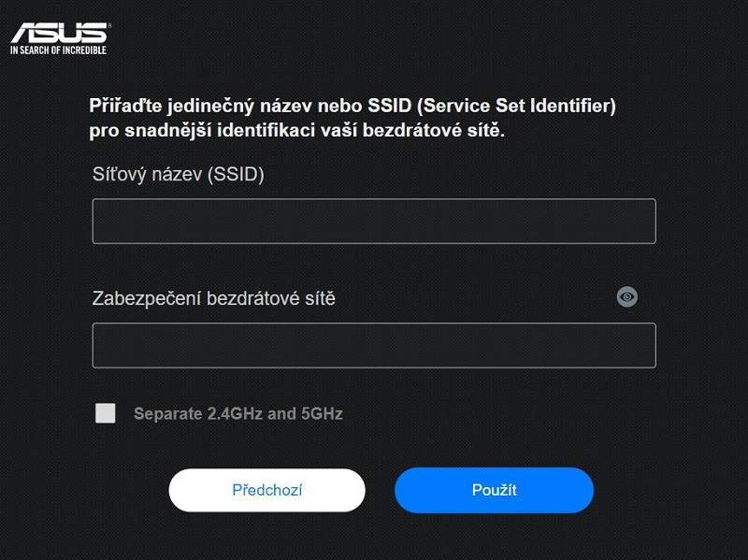Click the Zabezpečení bezdrátové sítě password field
The height and width of the screenshot is (560, 748).
coord(373,346)
